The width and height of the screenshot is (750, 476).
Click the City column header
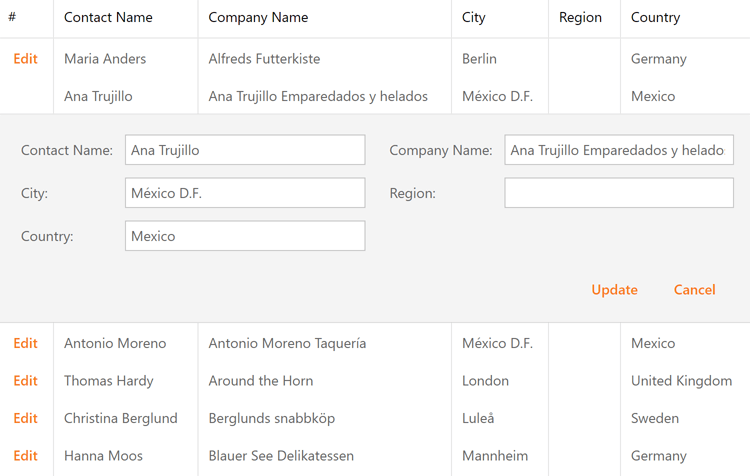474,17
